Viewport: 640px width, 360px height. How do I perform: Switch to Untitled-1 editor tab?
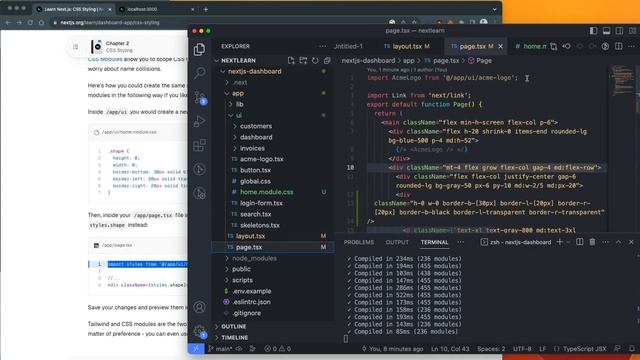(x=348, y=47)
